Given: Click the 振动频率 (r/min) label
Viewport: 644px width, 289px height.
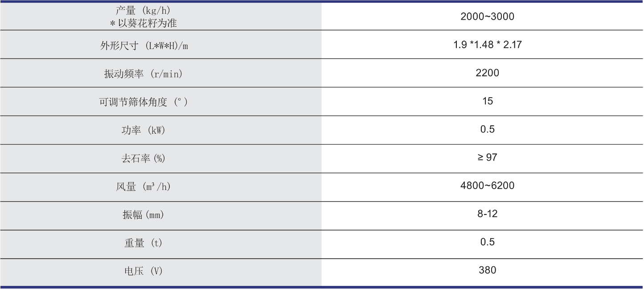Looking at the screenshot, I should pos(143,74).
